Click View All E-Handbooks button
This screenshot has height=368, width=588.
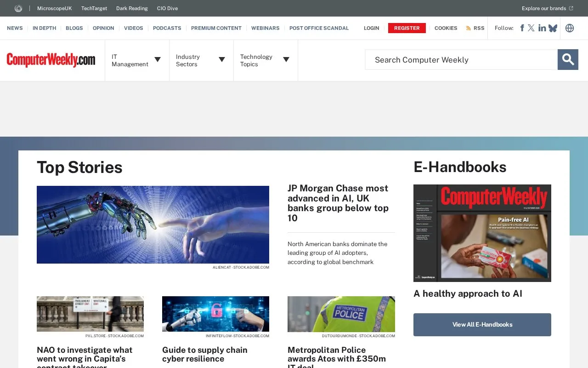tap(482, 325)
